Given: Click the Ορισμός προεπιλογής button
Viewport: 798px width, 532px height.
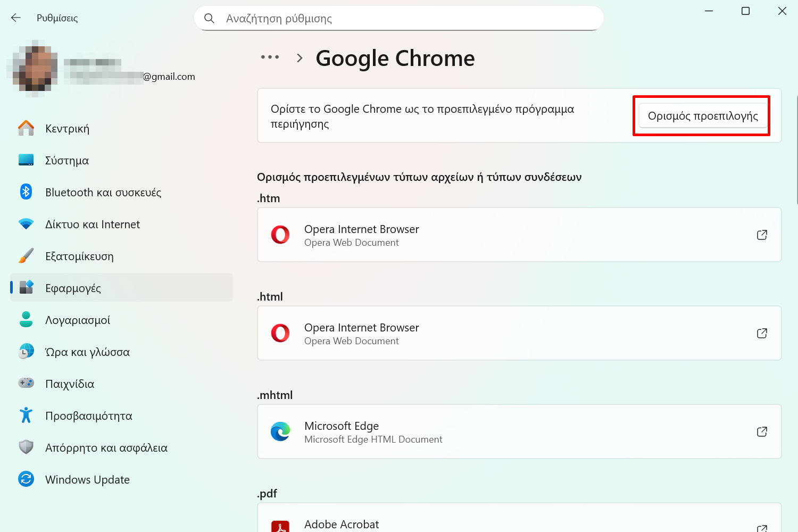Looking at the screenshot, I should point(703,116).
